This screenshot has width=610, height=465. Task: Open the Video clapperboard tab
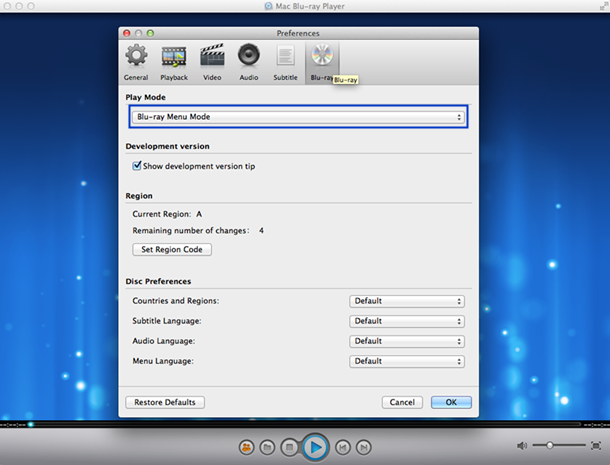(212, 62)
